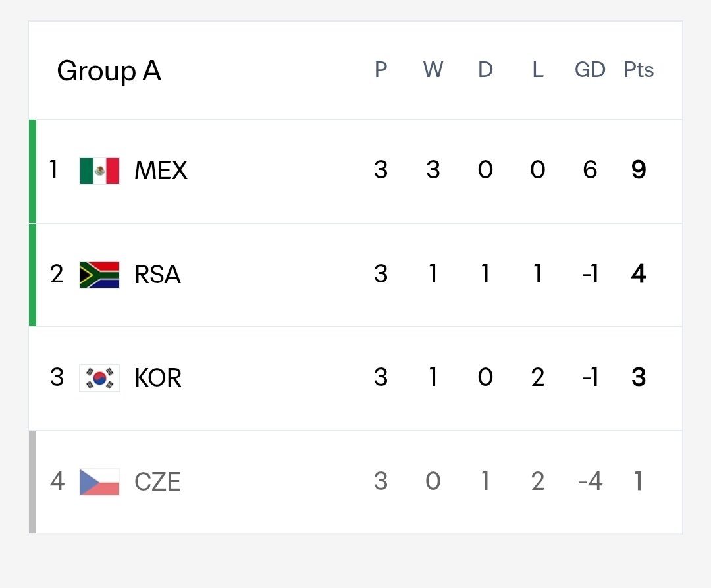
Task: Click the Czech Republic flag icon
Action: click(99, 482)
